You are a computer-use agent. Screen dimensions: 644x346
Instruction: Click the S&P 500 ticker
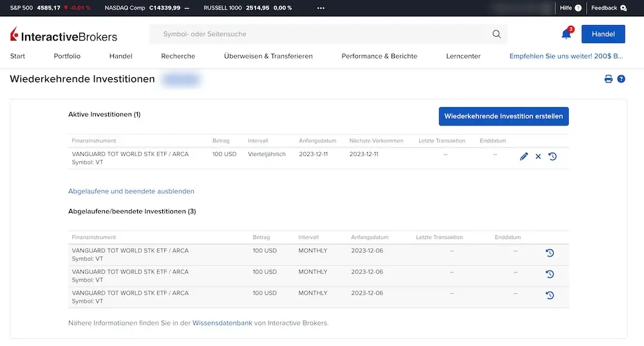50,8
